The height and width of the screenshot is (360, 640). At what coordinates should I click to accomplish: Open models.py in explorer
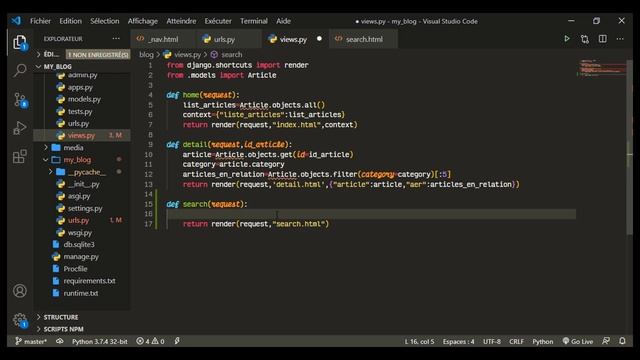click(x=84, y=99)
